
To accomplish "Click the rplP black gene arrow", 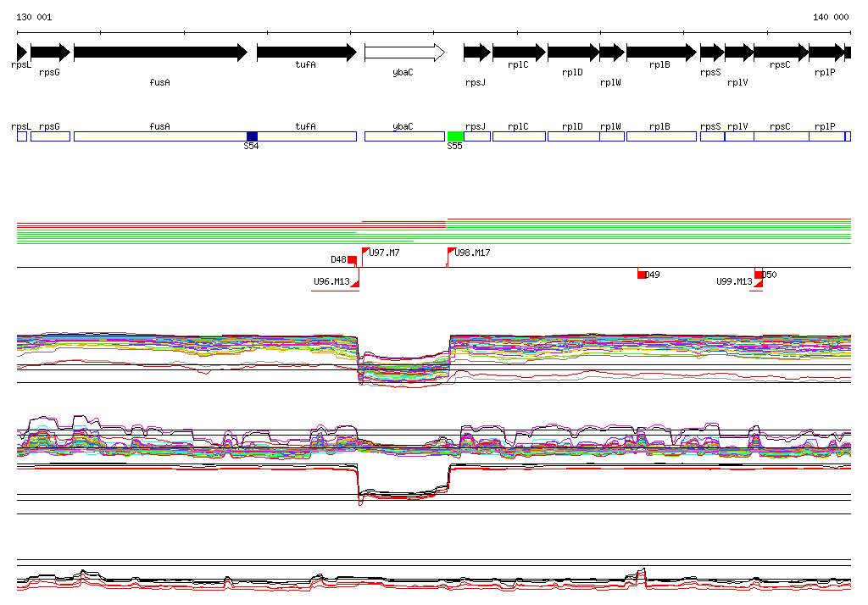I will click(827, 53).
